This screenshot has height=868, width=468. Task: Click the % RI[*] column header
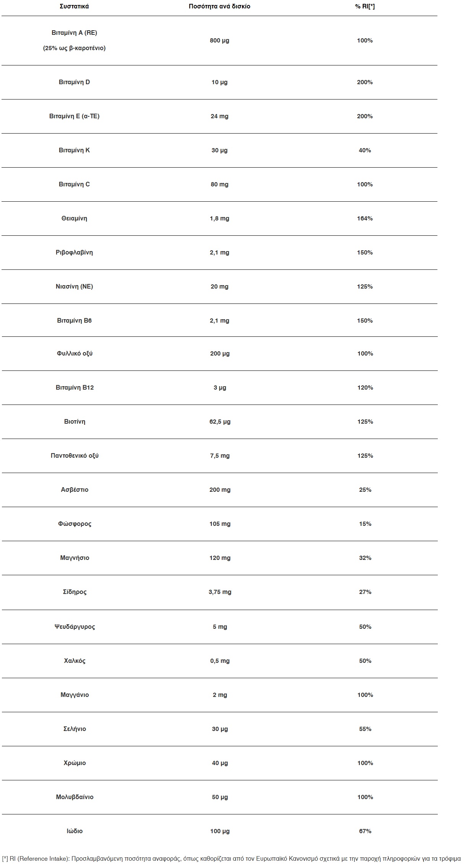tap(365, 7)
